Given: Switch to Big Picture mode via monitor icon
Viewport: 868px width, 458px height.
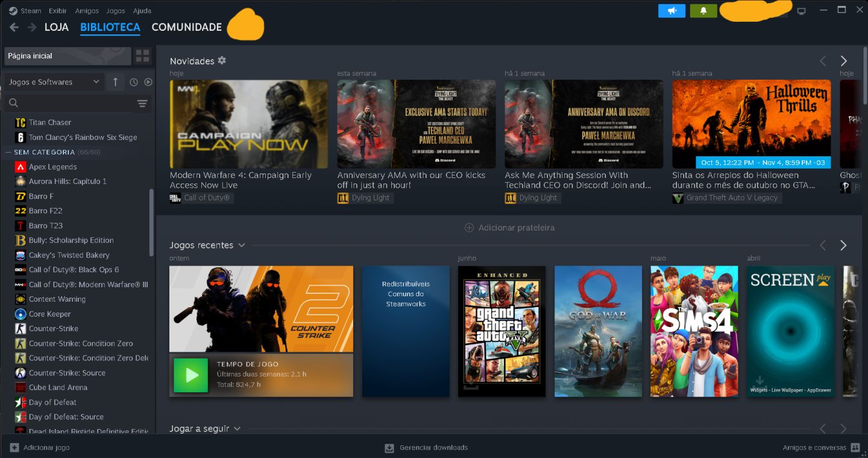Looking at the screenshot, I should [x=801, y=11].
